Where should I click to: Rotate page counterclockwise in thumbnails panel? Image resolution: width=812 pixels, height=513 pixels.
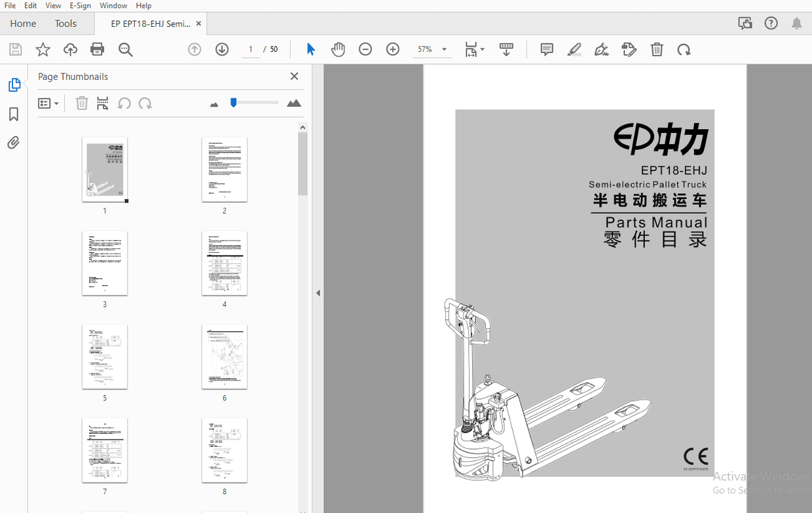[124, 103]
